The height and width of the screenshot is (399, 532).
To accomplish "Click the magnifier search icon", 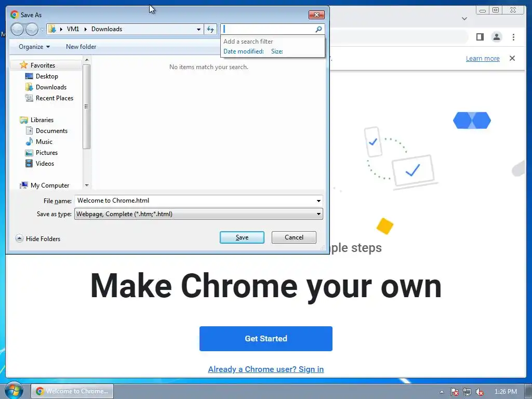I will click(318, 29).
